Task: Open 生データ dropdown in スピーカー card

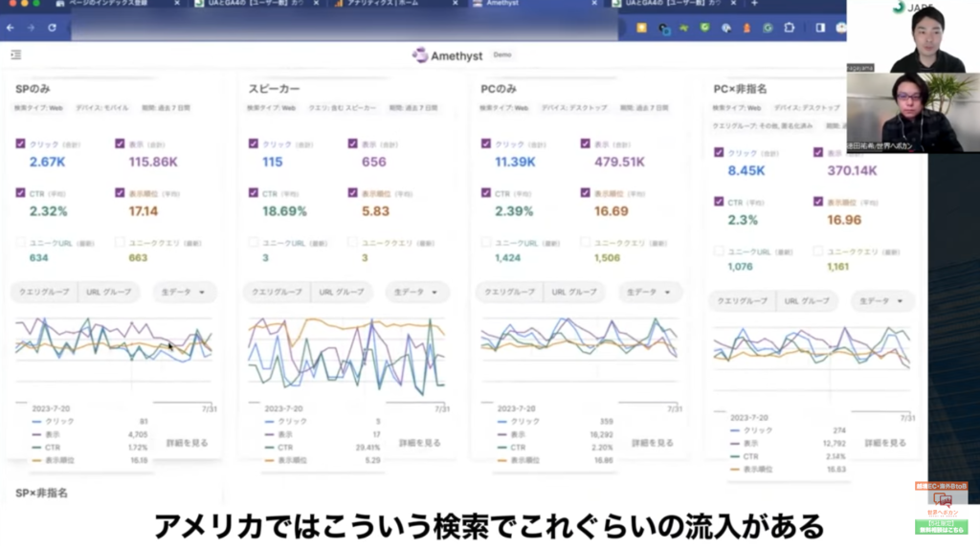Action: (x=416, y=293)
